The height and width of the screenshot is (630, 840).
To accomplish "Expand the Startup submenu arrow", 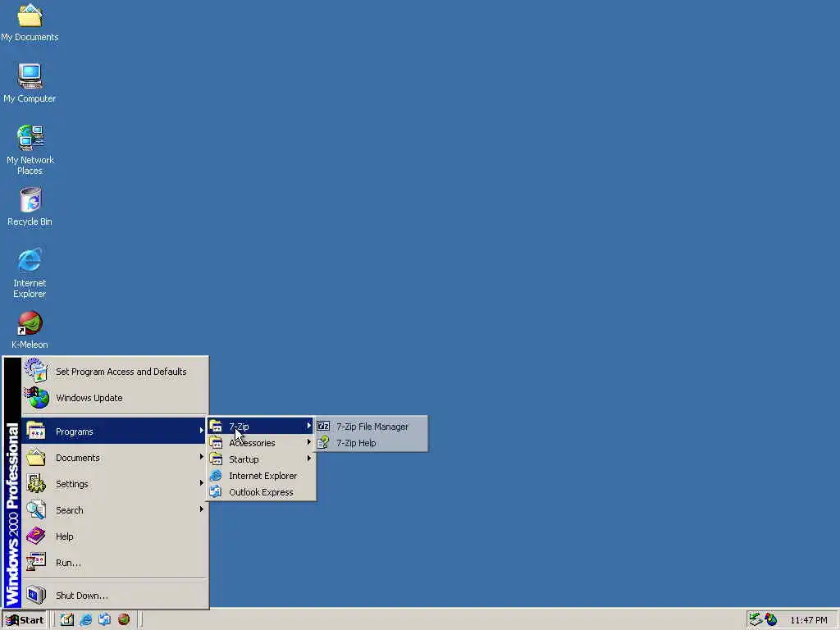I will tap(309, 459).
